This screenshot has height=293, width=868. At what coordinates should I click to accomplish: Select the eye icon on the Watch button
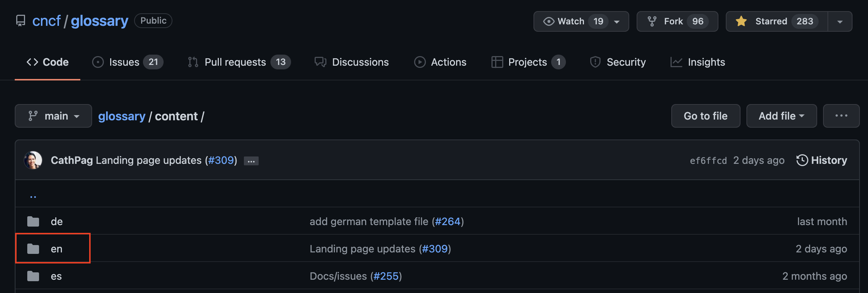(x=549, y=21)
